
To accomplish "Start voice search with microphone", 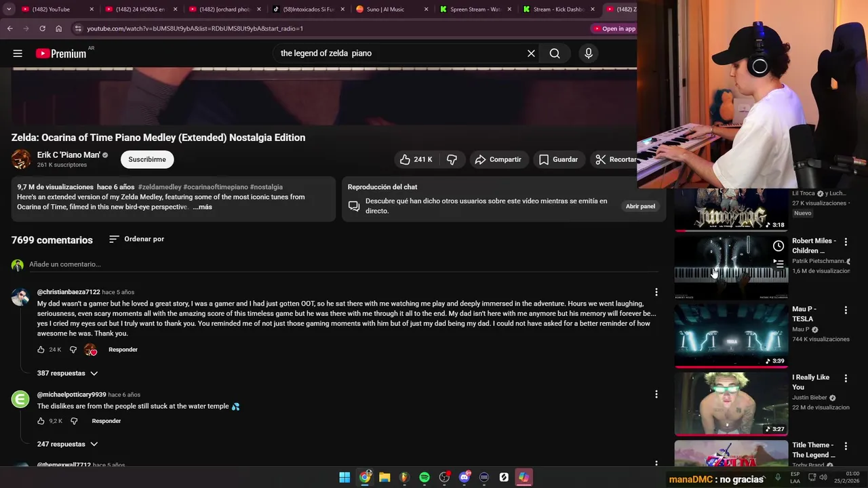I will [x=589, y=54].
